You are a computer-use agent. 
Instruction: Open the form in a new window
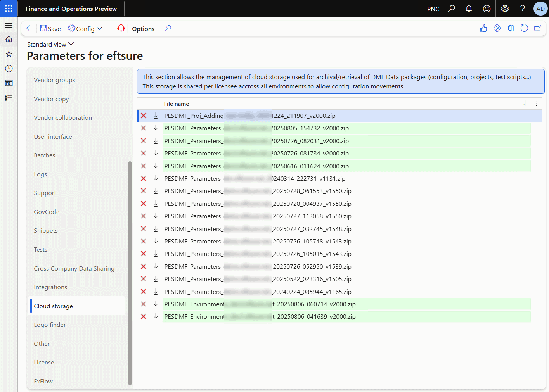(538, 28)
